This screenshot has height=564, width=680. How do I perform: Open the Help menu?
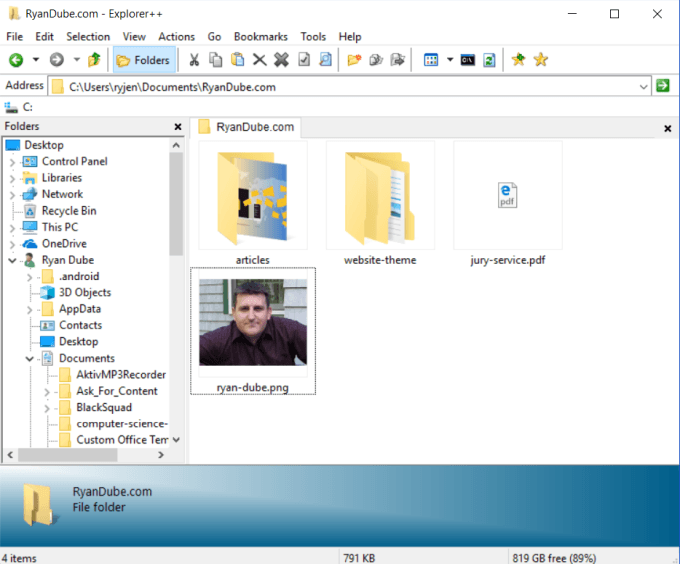[x=350, y=37]
